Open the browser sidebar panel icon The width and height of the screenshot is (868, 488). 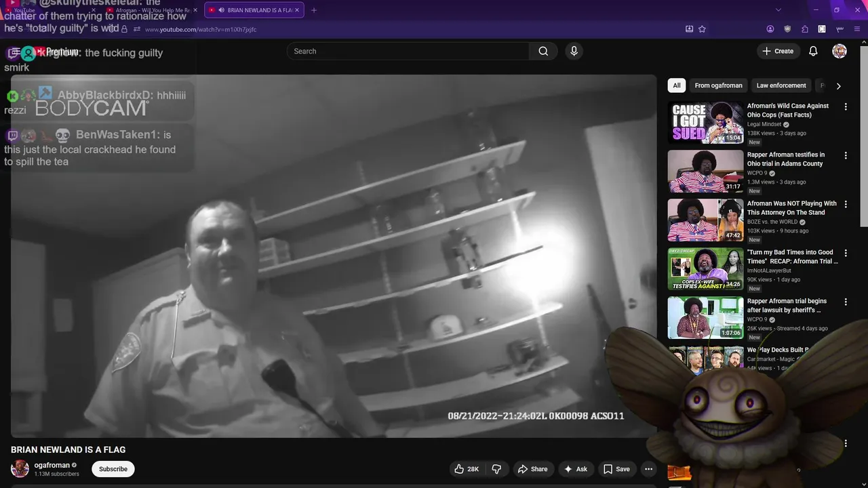(822, 29)
